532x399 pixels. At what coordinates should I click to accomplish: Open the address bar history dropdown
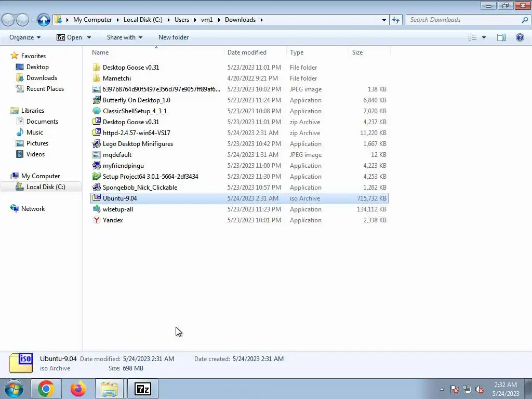click(384, 20)
